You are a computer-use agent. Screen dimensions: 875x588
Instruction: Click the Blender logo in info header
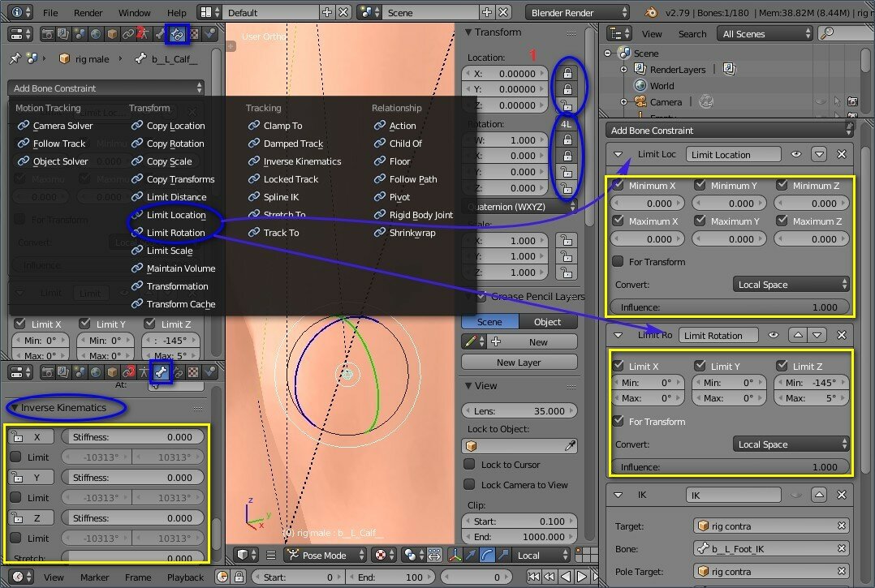(x=651, y=12)
